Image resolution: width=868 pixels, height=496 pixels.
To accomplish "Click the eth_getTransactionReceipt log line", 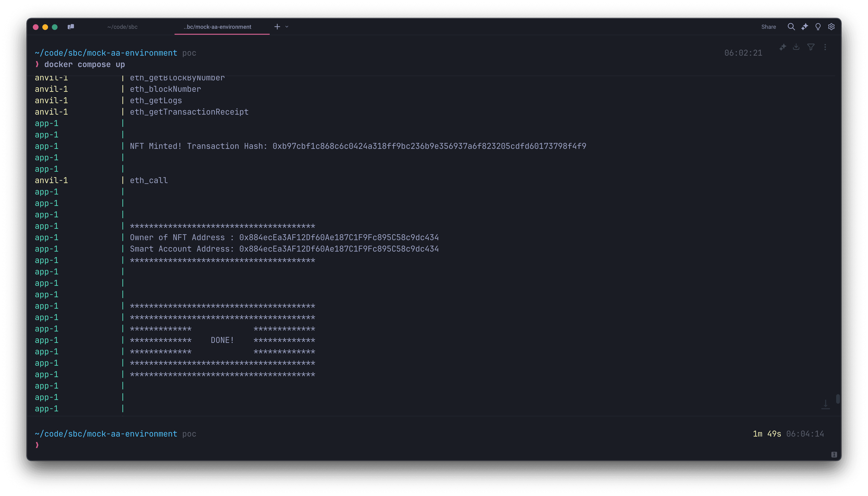I will [x=189, y=112].
